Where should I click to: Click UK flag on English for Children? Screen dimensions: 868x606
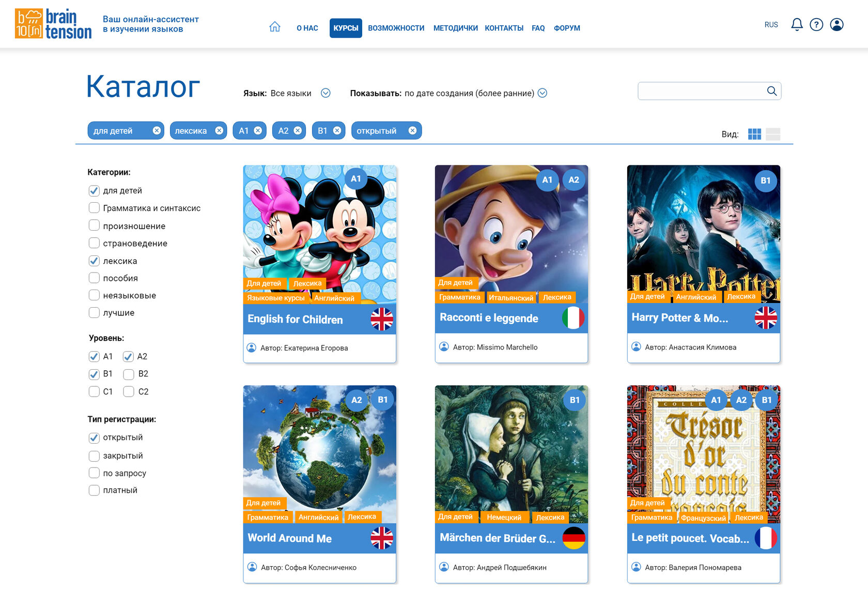tap(382, 319)
